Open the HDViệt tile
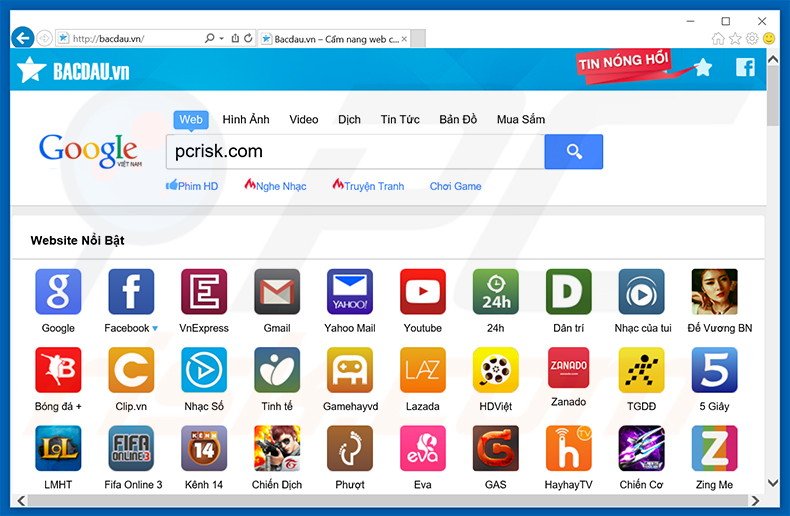 pyautogui.click(x=496, y=370)
